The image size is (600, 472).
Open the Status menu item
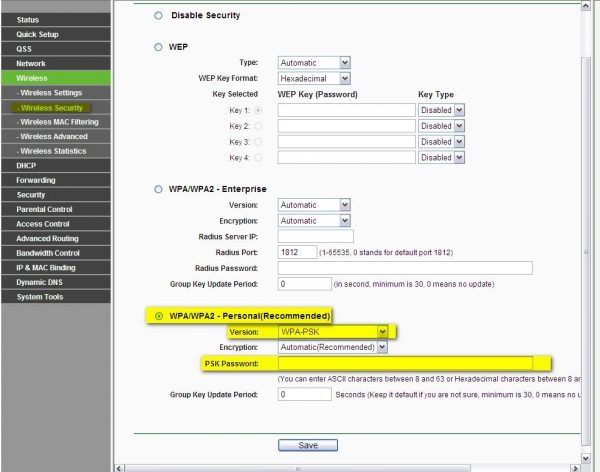[56, 20]
